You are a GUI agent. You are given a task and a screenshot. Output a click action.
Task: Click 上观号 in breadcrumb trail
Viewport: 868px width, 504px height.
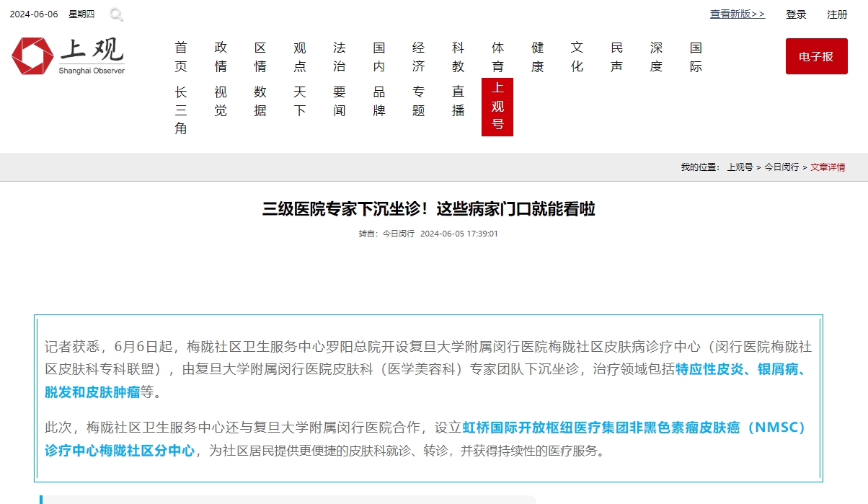739,167
